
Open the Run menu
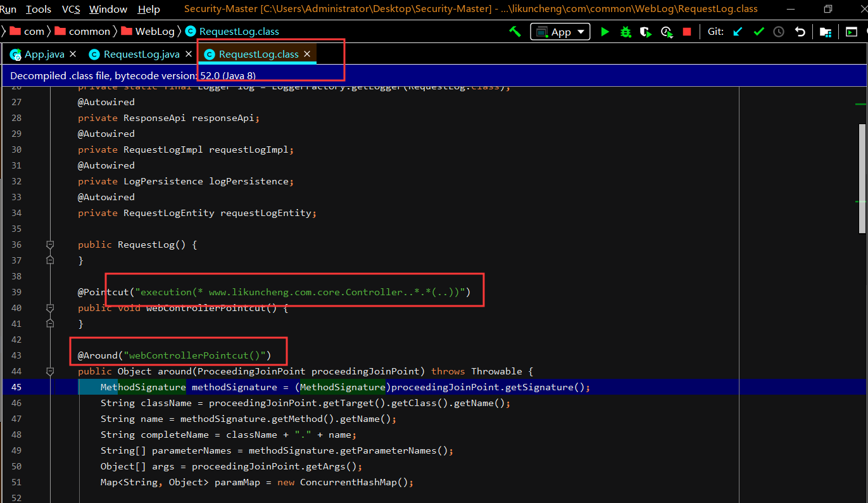8,9
